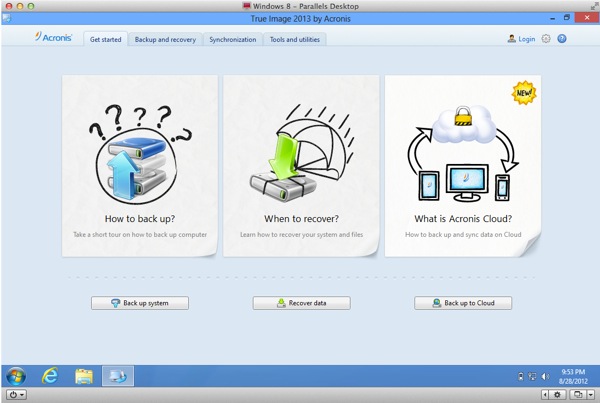The height and width of the screenshot is (403, 600).
Task: Click the Windows Start orb in the taskbar
Action: (x=16, y=376)
